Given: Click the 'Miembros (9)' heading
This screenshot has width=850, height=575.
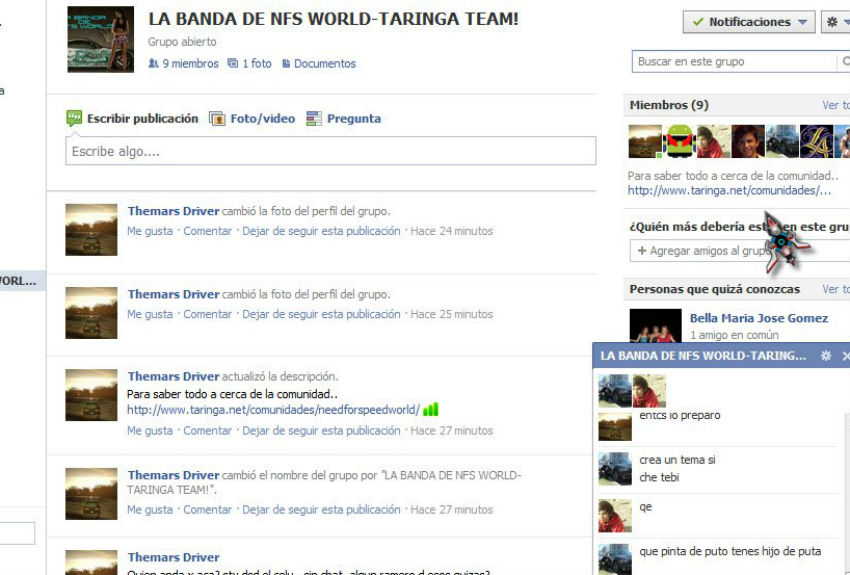Looking at the screenshot, I should coord(669,105).
